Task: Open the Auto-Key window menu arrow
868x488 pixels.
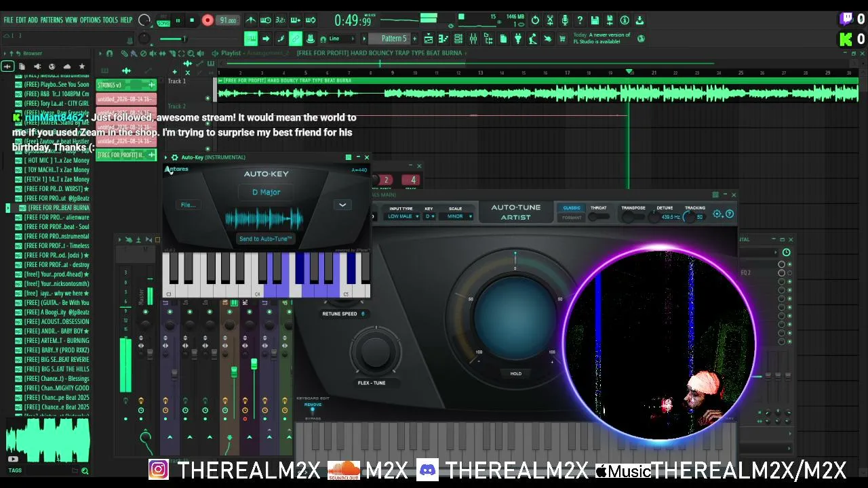Action: pyautogui.click(x=166, y=157)
